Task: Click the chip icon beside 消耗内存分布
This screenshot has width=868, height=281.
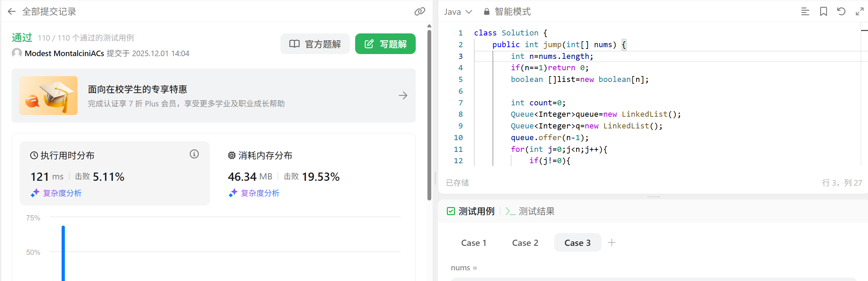Action: coord(232,155)
